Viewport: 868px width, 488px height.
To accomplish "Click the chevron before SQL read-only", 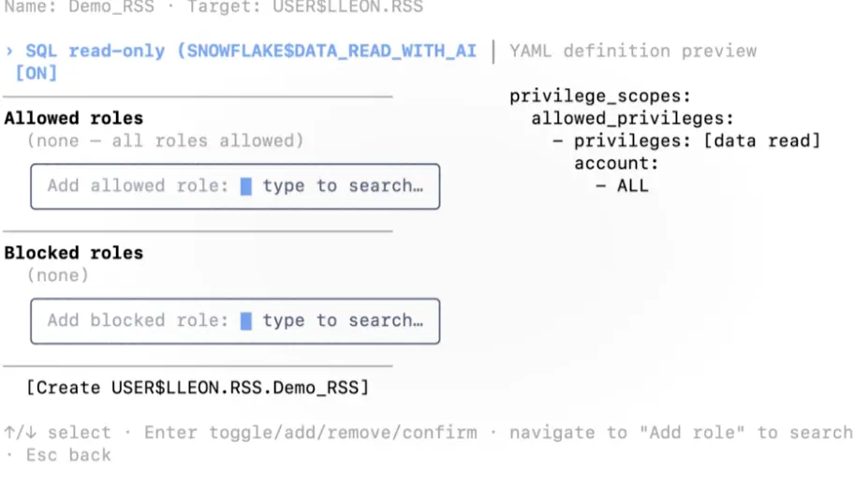I will pos(9,51).
